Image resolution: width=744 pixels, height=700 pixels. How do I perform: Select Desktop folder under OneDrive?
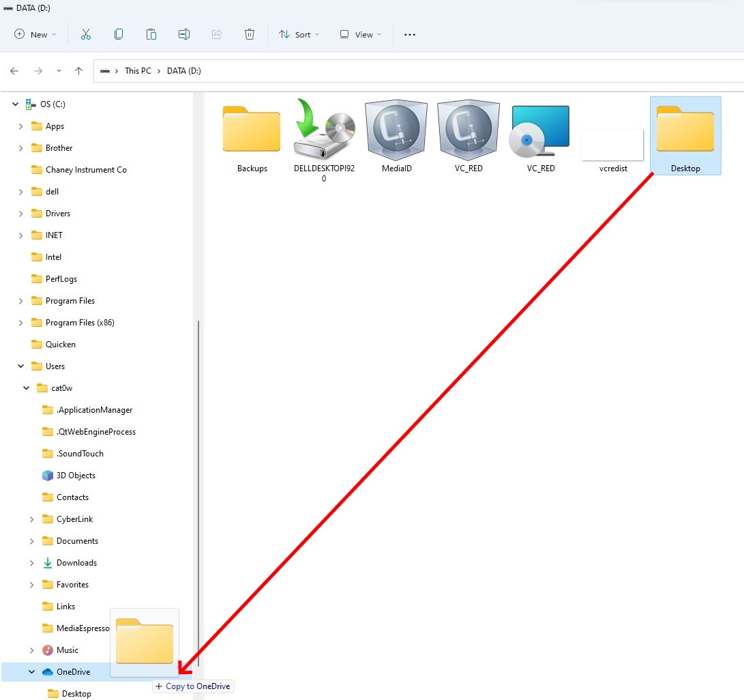pos(70,693)
